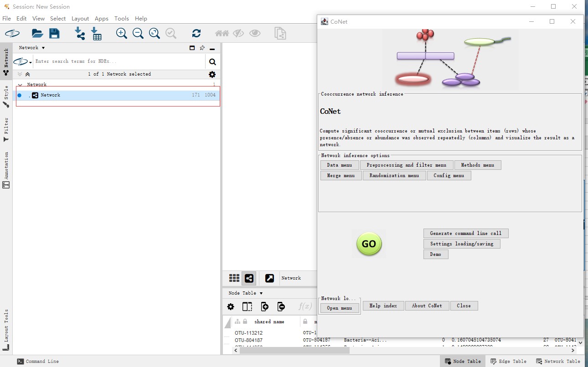Open the Select menu
This screenshot has height=367, width=588.
click(58, 19)
